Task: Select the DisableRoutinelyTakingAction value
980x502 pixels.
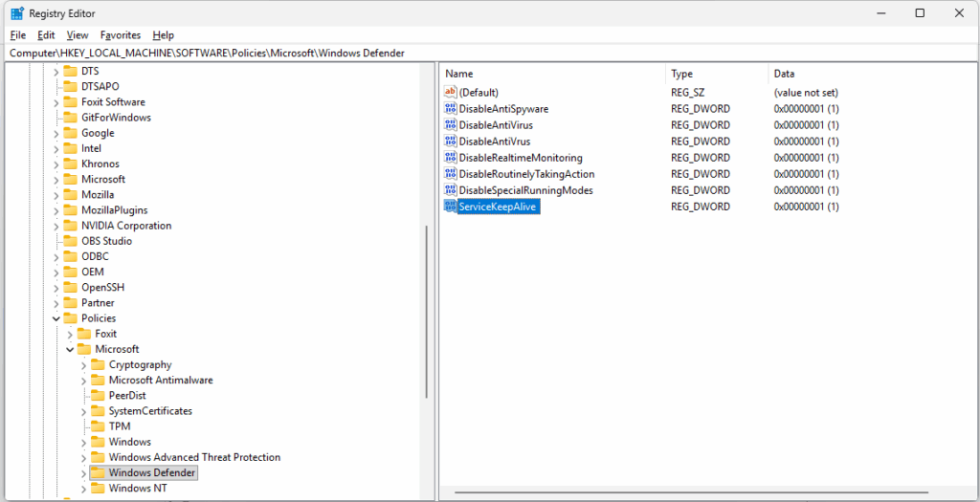Action: 526,174
